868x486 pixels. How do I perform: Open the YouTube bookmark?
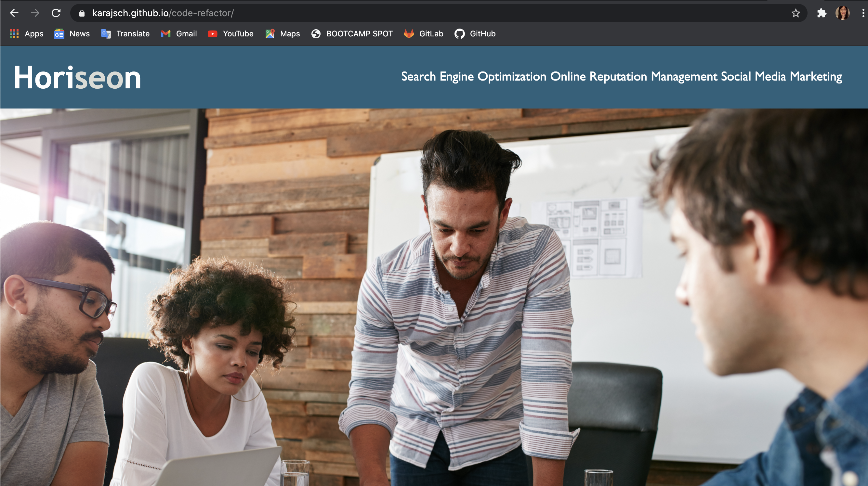pyautogui.click(x=231, y=34)
